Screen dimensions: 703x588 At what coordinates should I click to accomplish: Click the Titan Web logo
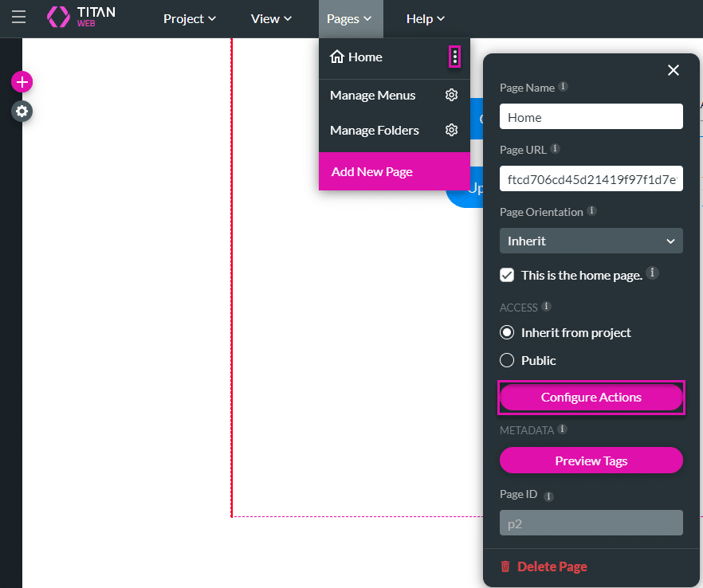[82, 17]
